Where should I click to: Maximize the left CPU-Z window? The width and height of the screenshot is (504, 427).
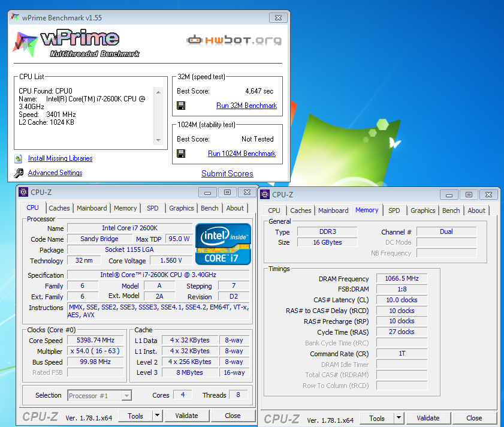click(227, 193)
